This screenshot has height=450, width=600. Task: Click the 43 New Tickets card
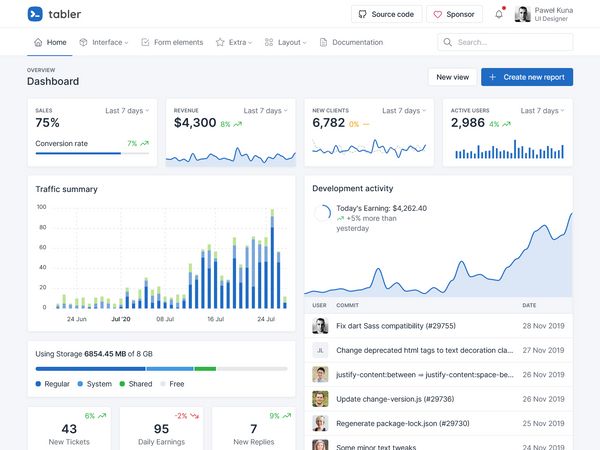click(69, 429)
